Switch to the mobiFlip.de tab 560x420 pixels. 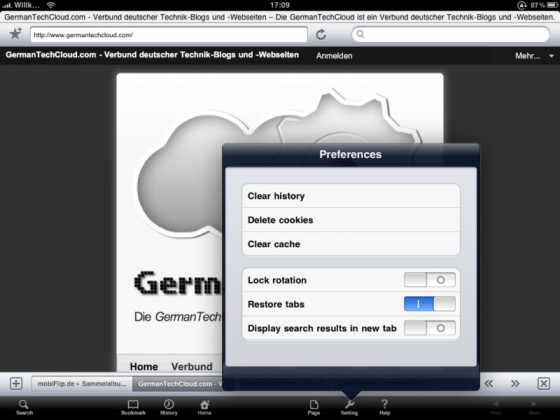82,384
